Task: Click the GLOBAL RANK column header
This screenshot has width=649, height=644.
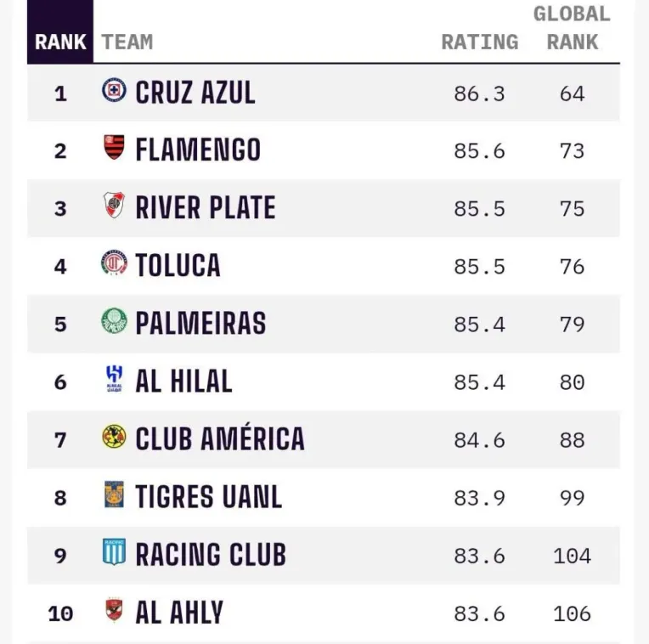Action: point(572,28)
